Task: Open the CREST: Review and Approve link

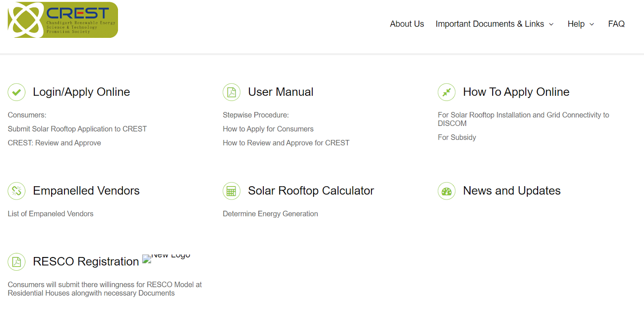Action: 54,143
